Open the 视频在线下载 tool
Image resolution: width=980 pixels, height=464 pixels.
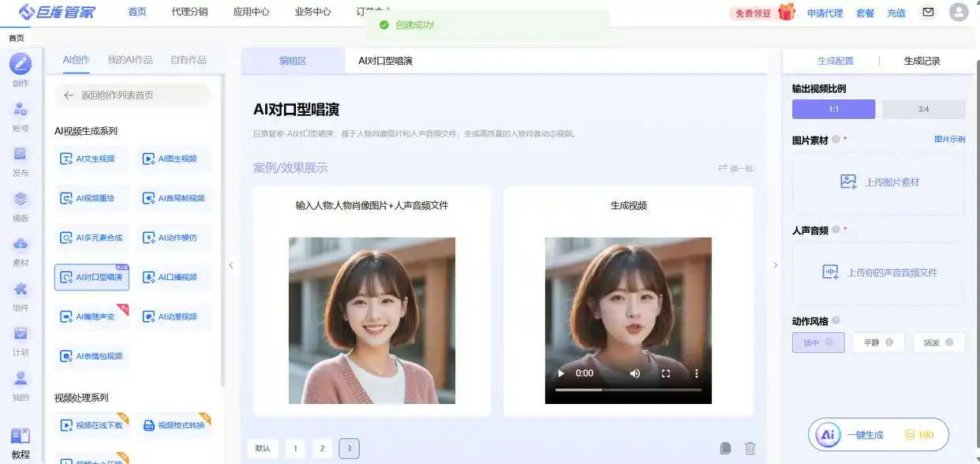[92, 425]
